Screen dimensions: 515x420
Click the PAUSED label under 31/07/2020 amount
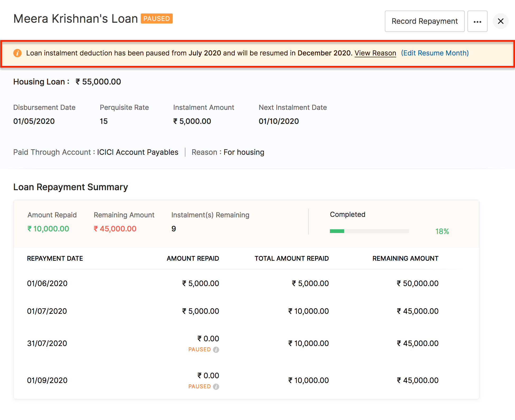point(199,349)
